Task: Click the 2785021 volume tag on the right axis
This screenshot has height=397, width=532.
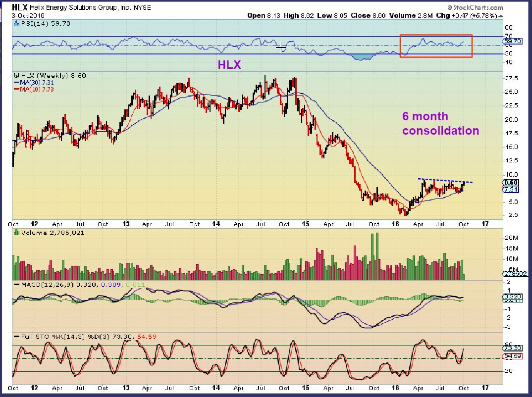Action: (x=515, y=274)
